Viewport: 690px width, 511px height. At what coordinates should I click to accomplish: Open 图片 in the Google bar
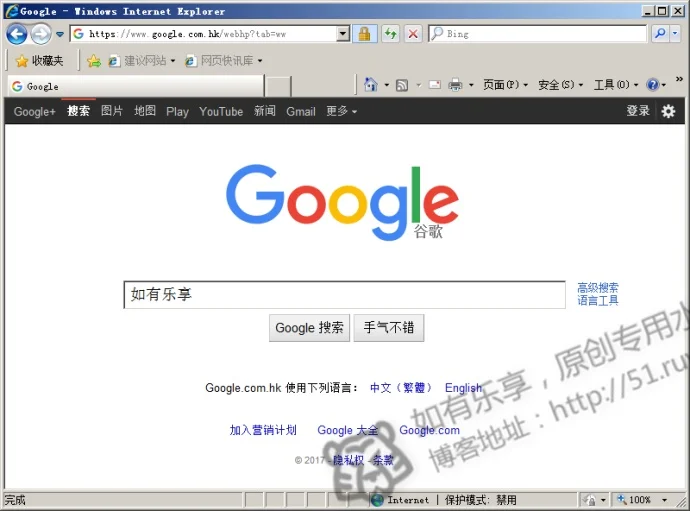pos(112,111)
